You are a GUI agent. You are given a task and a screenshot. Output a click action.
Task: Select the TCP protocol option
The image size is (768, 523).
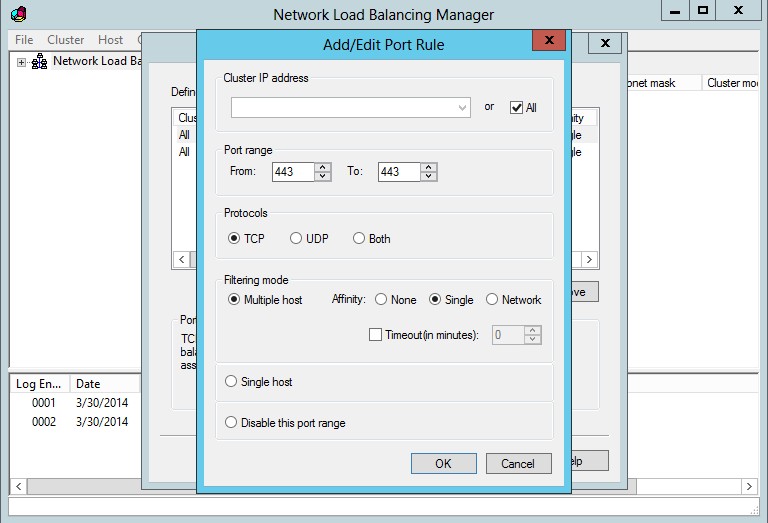tap(234, 239)
